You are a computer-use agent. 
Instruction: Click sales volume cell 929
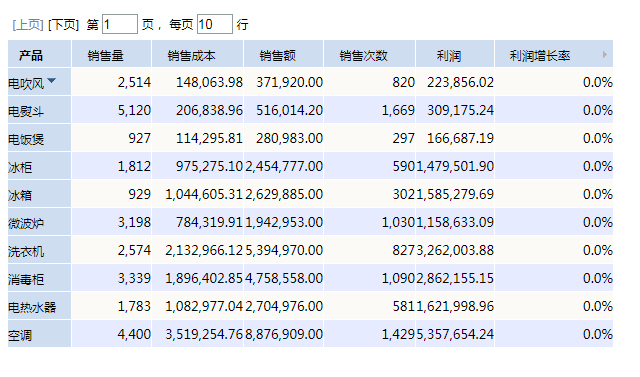coord(111,194)
